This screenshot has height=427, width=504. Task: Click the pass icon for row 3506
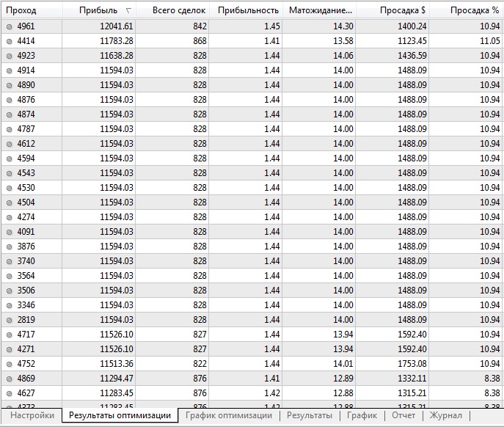[10, 291]
